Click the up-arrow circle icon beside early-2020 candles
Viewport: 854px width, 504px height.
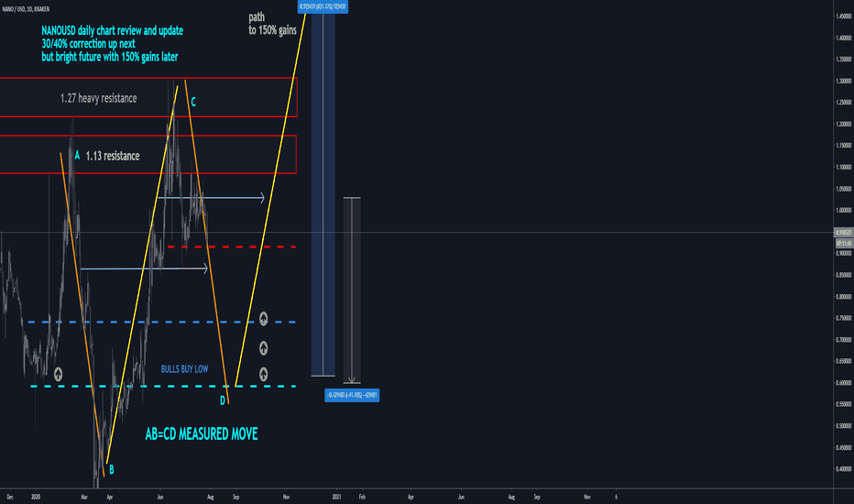tap(59, 374)
